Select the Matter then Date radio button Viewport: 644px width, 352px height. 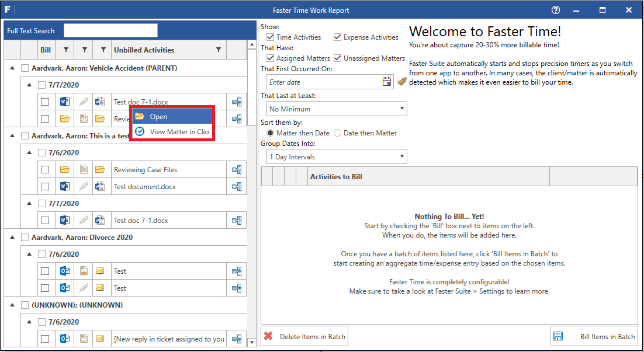pyautogui.click(x=270, y=133)
